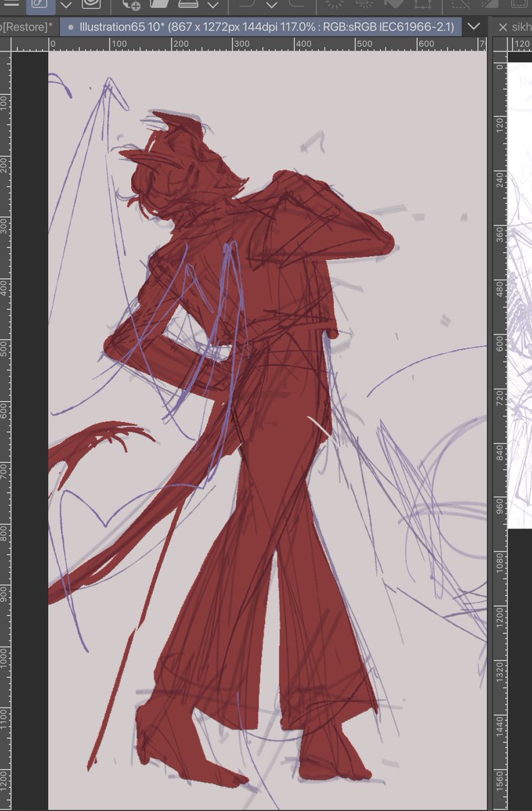This screenshot has width=532, height=811.
Task: Click the Redo arrow icon
Action: [295, 4]
